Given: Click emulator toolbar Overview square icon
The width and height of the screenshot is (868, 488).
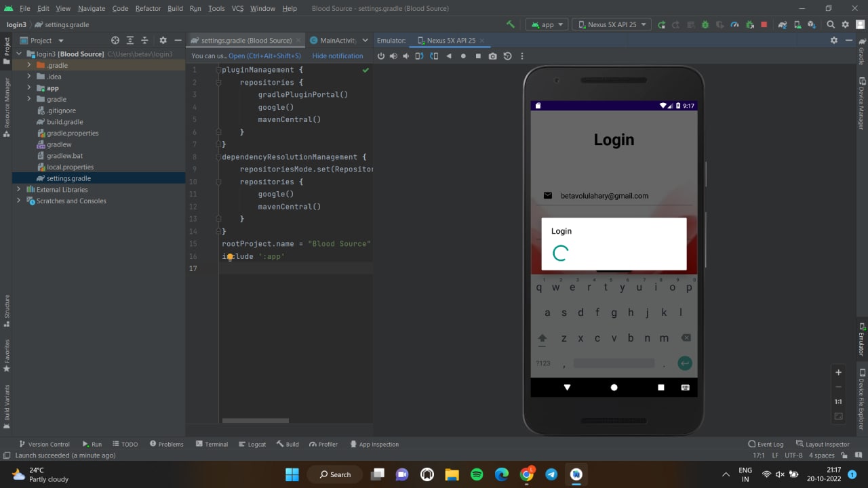Looking at the screenshot, I should click(x=478, y=56).
